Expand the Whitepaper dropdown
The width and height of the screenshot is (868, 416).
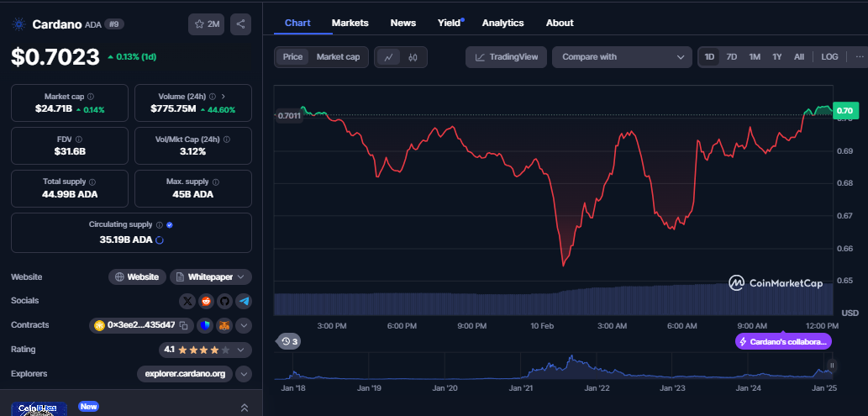click(x=211, y=276)
